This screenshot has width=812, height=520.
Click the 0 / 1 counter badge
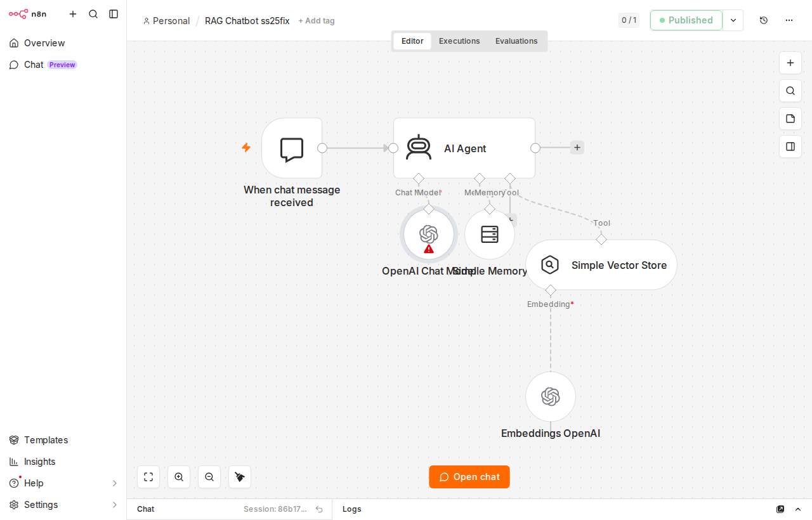629,20
